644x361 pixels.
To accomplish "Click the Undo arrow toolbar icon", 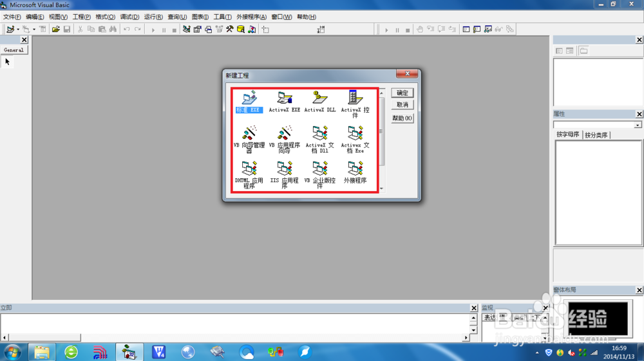I will (126, 29).
